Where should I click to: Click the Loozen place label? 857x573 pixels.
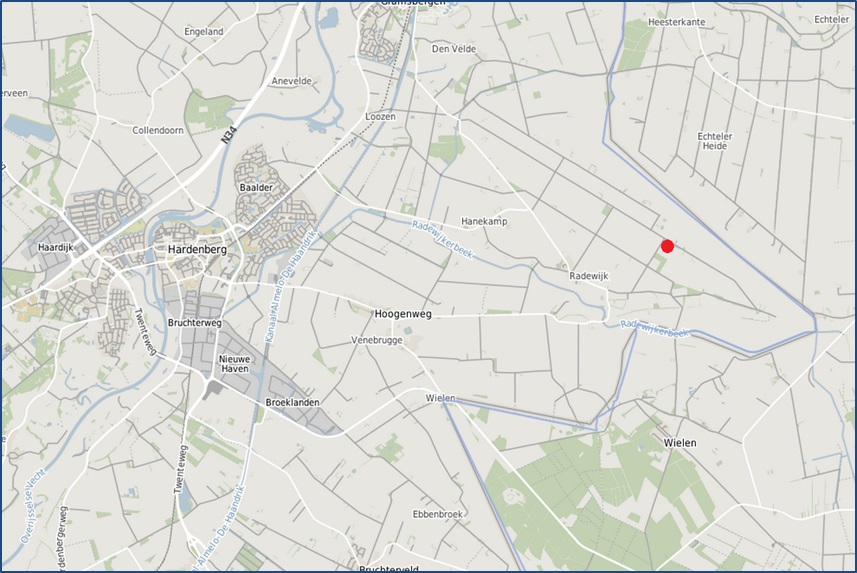(380, 116)
